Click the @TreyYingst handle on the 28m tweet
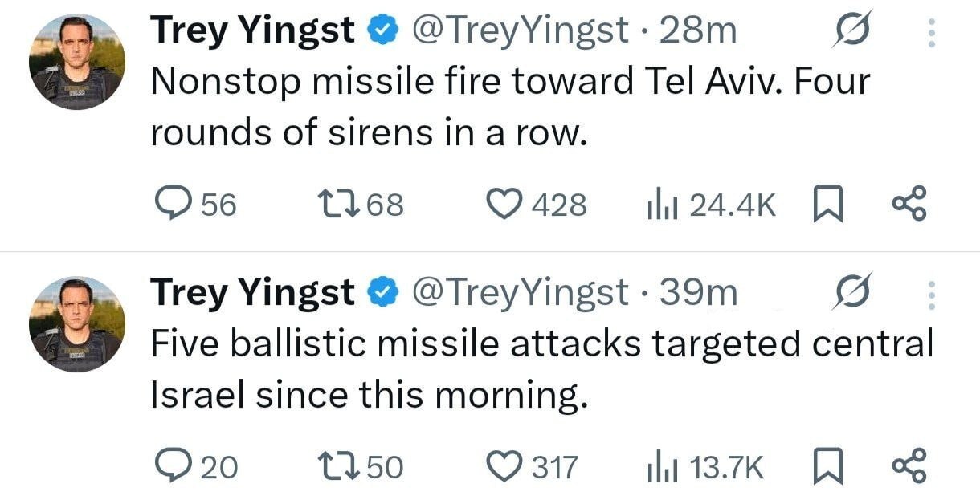 [520, 31]
